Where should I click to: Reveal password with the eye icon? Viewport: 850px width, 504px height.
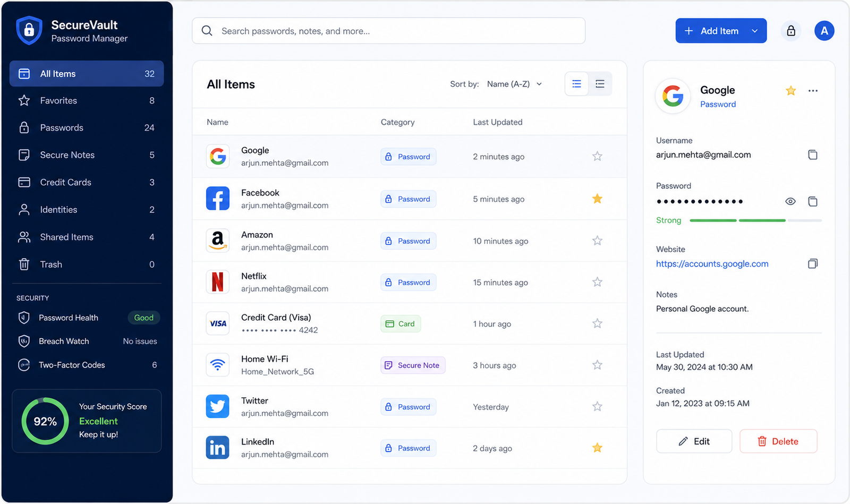pos(790,201)
